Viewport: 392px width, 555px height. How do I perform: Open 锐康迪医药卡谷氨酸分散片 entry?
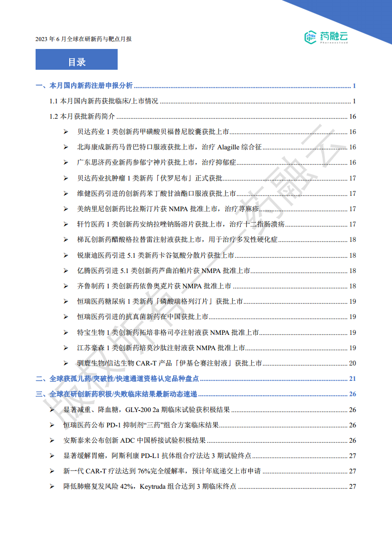(x=210, y=255)
